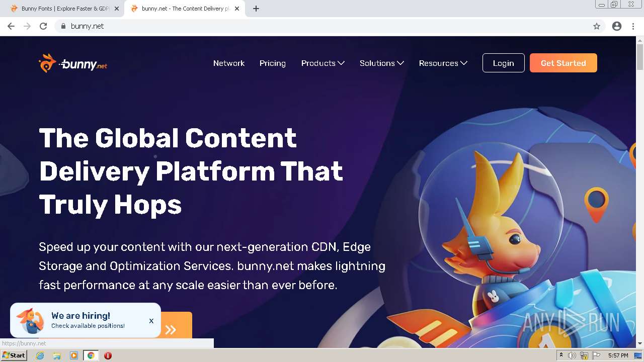The image size is (644, 362).
Task: Open Action Center flag icon
Action: tap(596, 355)
